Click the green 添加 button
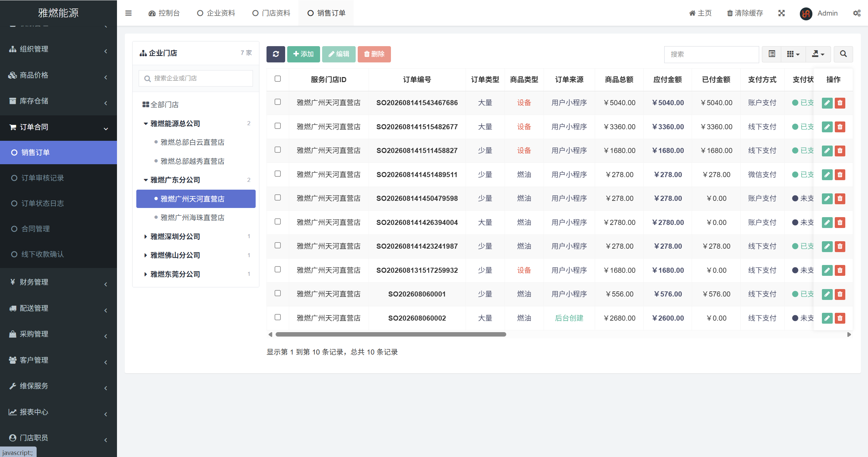 point(303,54)
